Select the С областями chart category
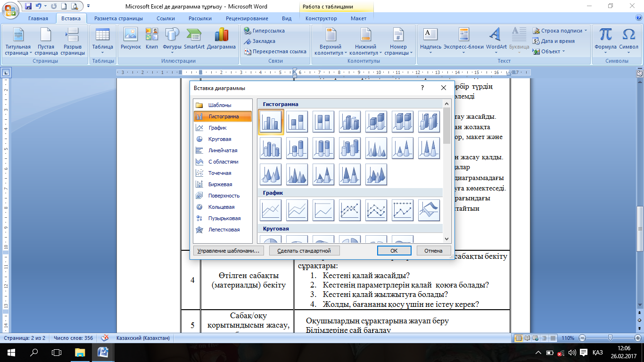 point(223,162)
